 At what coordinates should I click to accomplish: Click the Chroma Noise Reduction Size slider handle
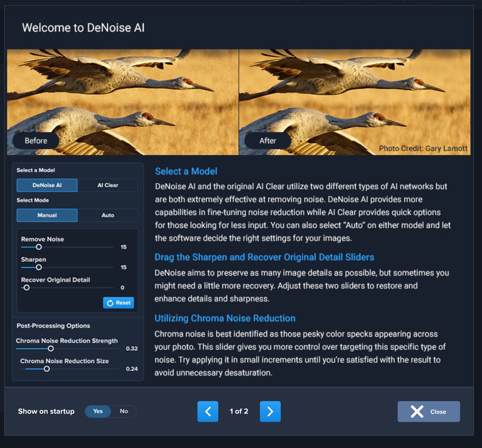[46, 369]
